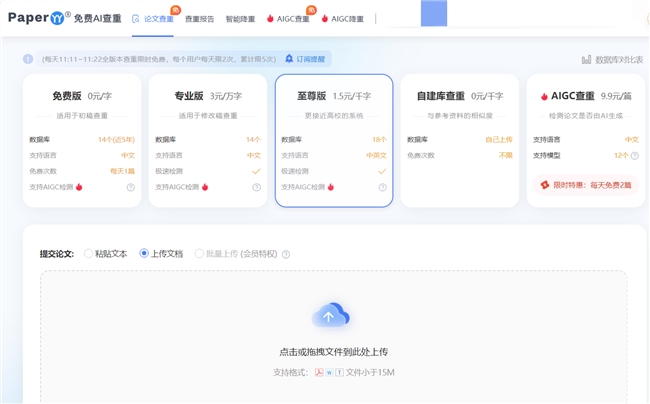This screenshot has width=650, height=404.
Task: Click the PDF format icon
Action: coord(318,373)
